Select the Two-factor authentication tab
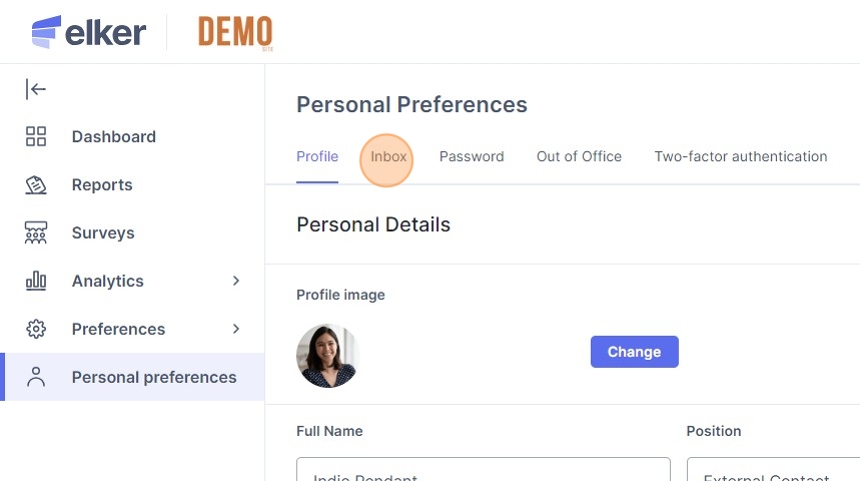 [740, 156]
